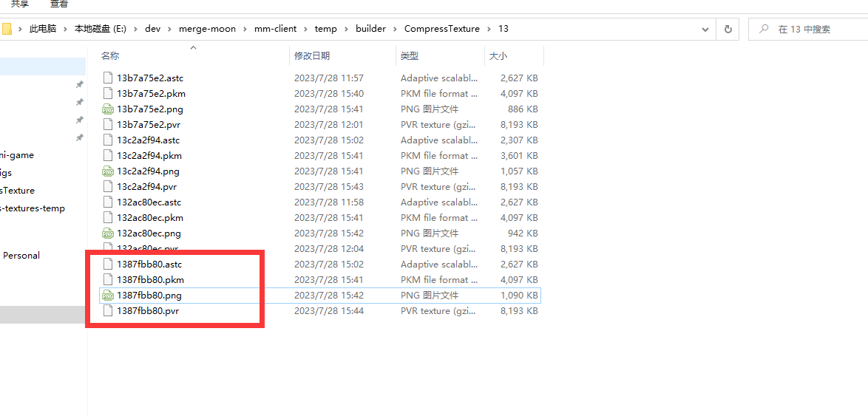This screenshot has width=868, height=416.
Task: Click 1,090 KB size of 1387fbb80.png
Action: (519, 296)
